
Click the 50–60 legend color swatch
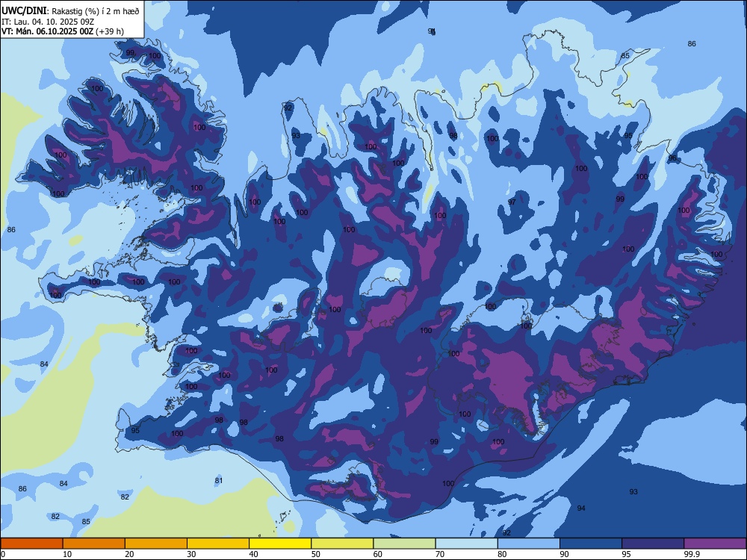[343, 544]
